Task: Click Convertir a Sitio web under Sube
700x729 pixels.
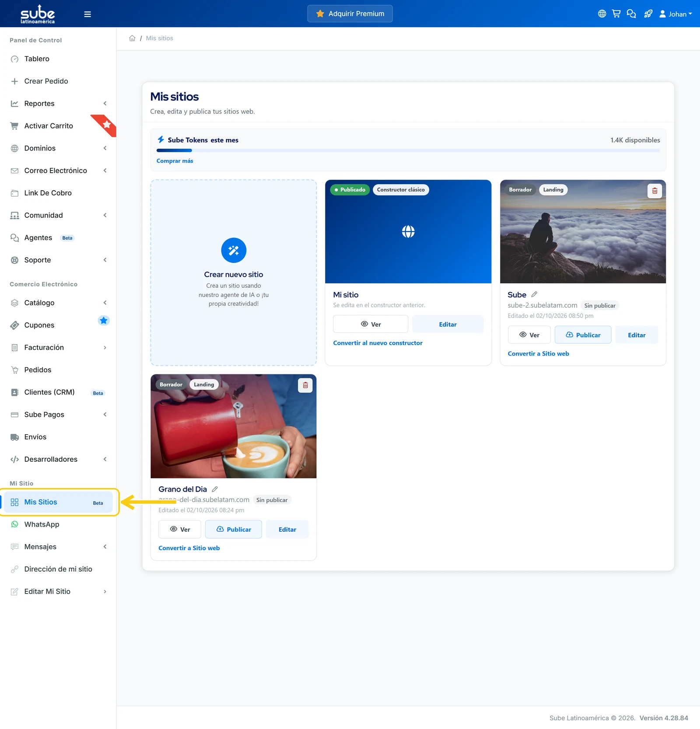Action: click(538, 353)
